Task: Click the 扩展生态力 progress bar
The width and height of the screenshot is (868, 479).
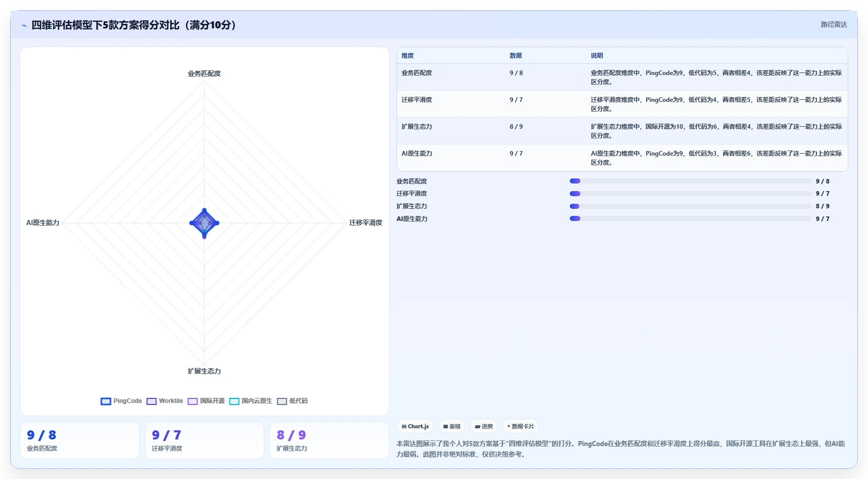Action: [690, 206]
